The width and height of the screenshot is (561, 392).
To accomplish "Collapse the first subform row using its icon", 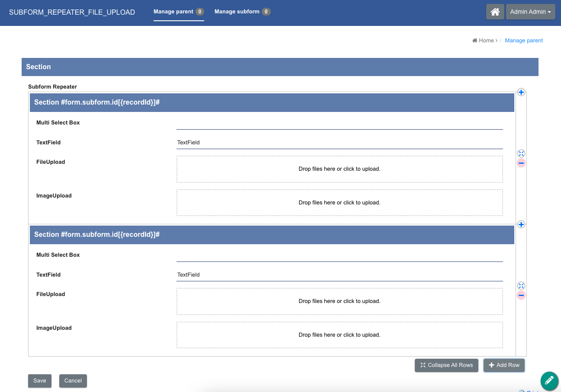I will (521, 153).
